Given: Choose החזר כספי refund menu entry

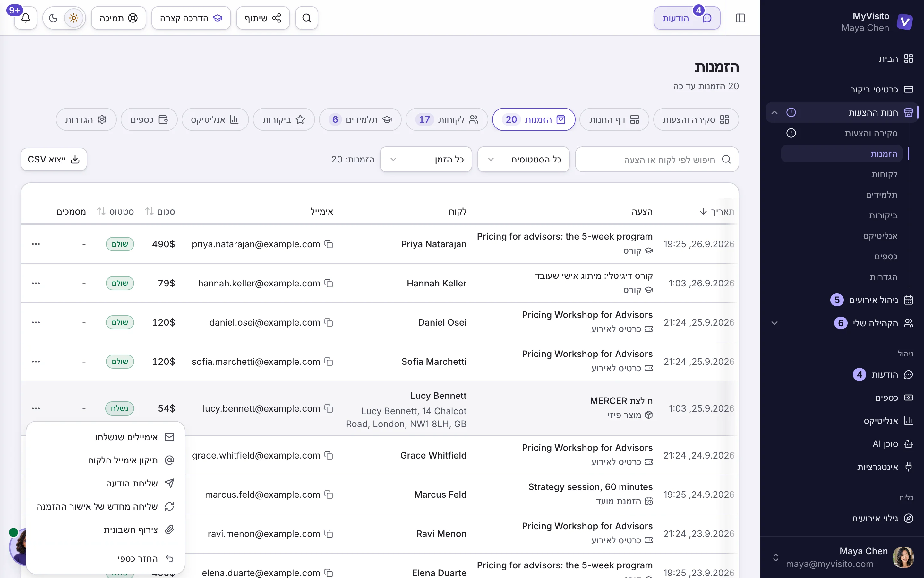Looking at the screenshot, I should tap(105, 558).
